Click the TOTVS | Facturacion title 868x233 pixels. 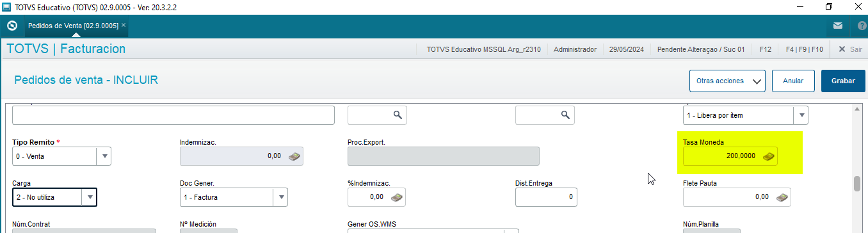[x=66, y=49]
